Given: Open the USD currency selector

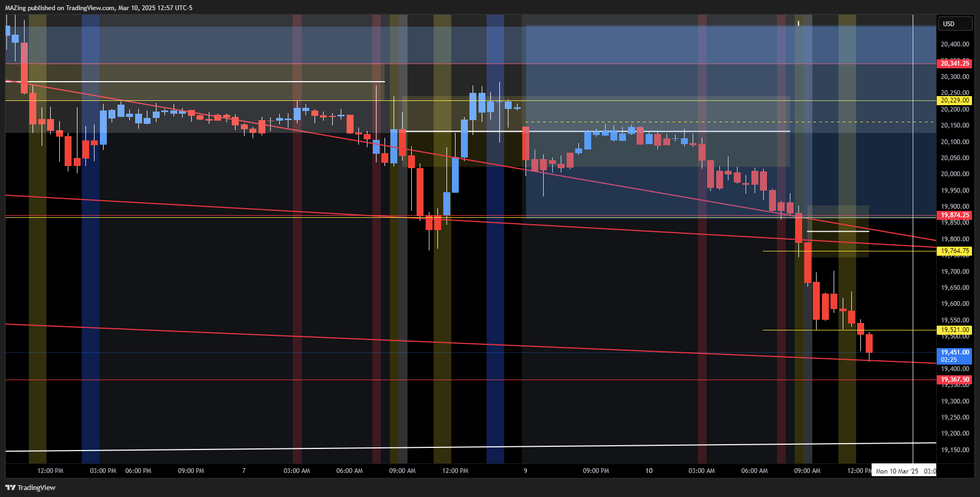Looking at the screenshot, I should [955, 23].
